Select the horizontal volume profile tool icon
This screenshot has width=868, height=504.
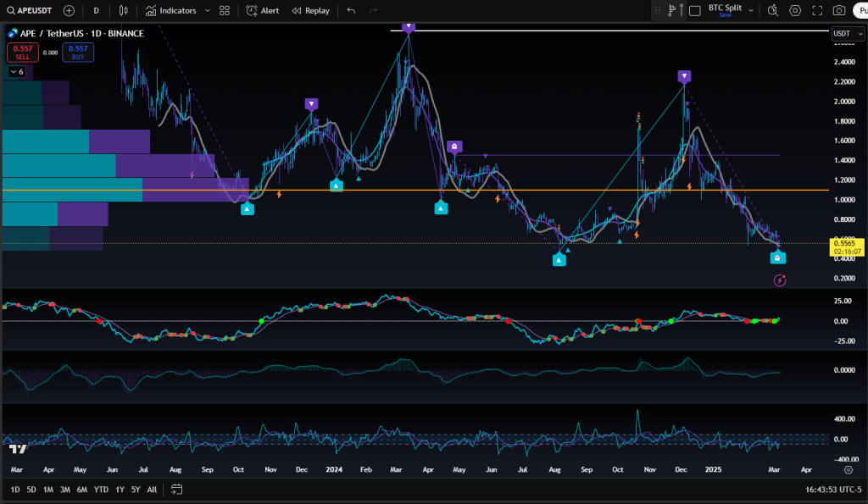[671, 10]
